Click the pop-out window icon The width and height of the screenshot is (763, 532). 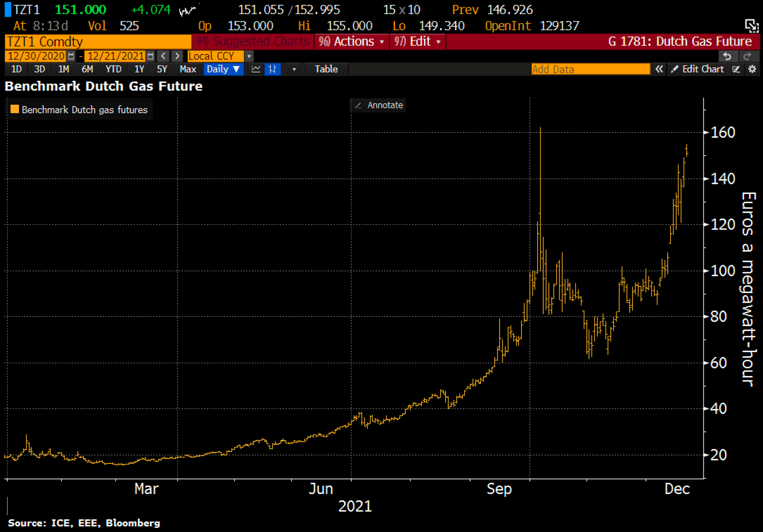click(751, 26)
